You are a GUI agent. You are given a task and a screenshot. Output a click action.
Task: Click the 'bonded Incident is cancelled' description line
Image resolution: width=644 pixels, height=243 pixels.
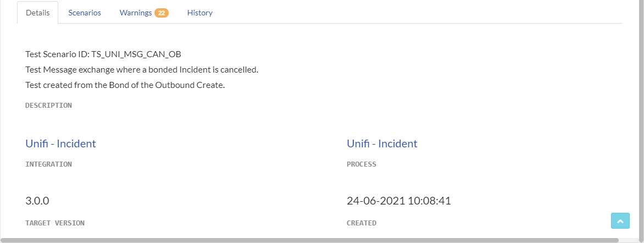[142, 70]
